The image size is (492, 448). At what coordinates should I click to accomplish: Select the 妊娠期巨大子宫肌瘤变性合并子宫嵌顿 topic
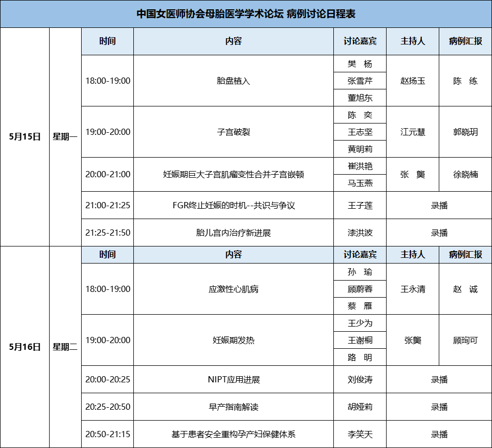234,175
